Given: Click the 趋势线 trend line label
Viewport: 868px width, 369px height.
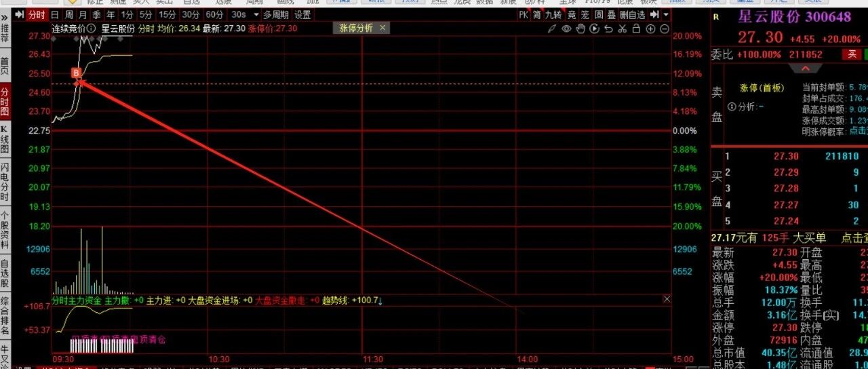Looking at the screenshot, I should click(x=336, y=300).
